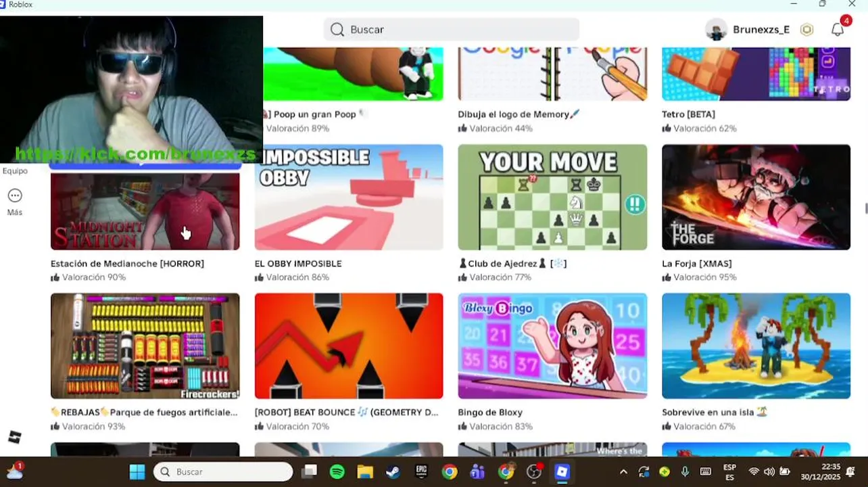Click Tetro [BETA] title text

pos(688,114)
